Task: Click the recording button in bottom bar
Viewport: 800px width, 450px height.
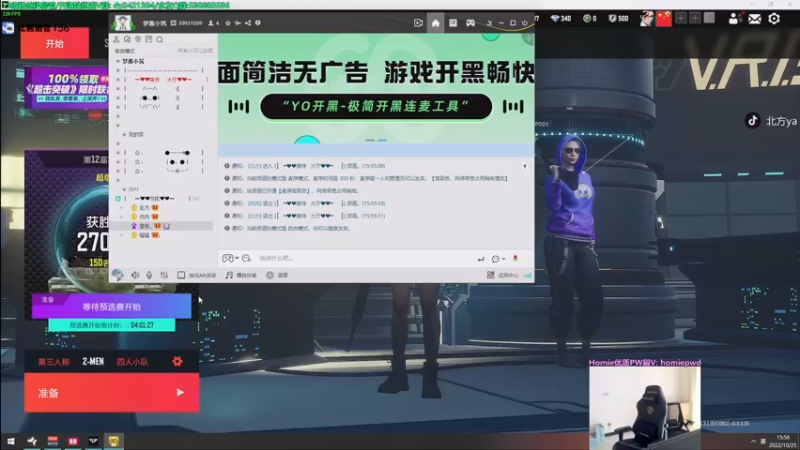Action: tap(277, 275)
